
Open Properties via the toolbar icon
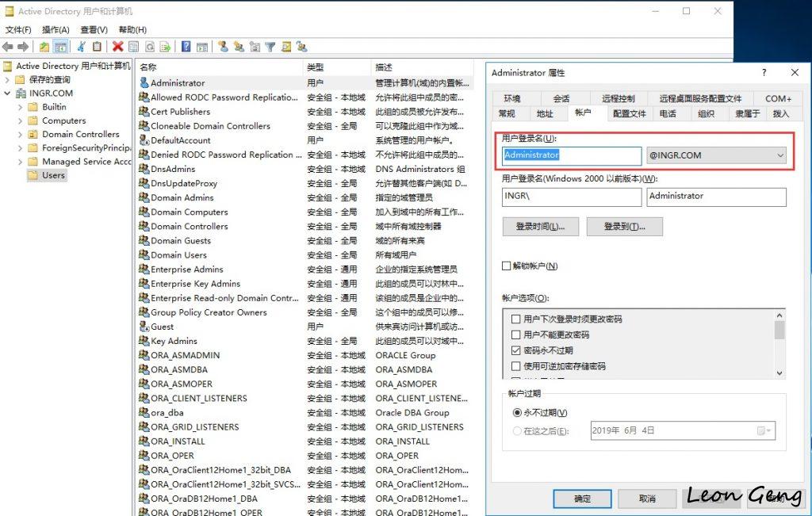pyautogui.click(x=133, y=47)
